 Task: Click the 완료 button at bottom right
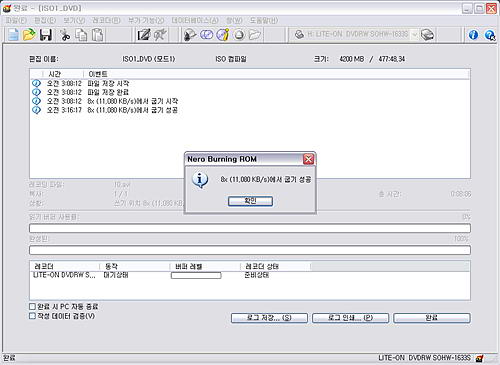point(432,318)
